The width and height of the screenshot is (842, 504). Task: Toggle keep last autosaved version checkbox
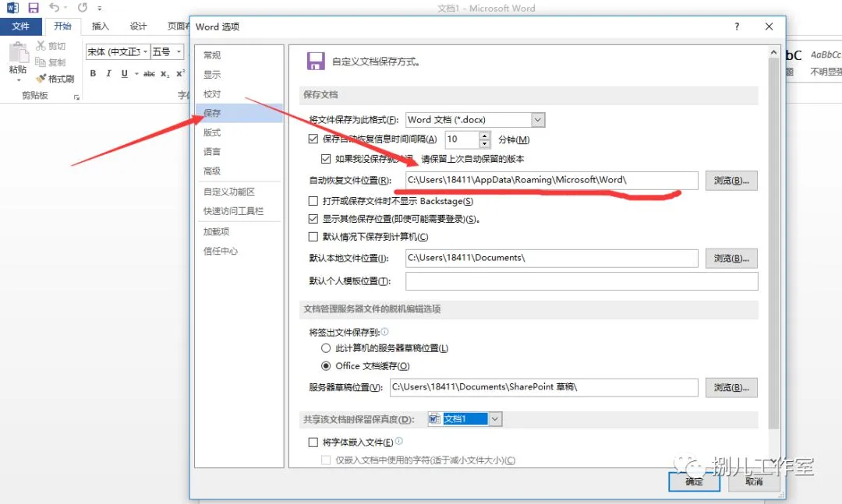pos(325,158)
